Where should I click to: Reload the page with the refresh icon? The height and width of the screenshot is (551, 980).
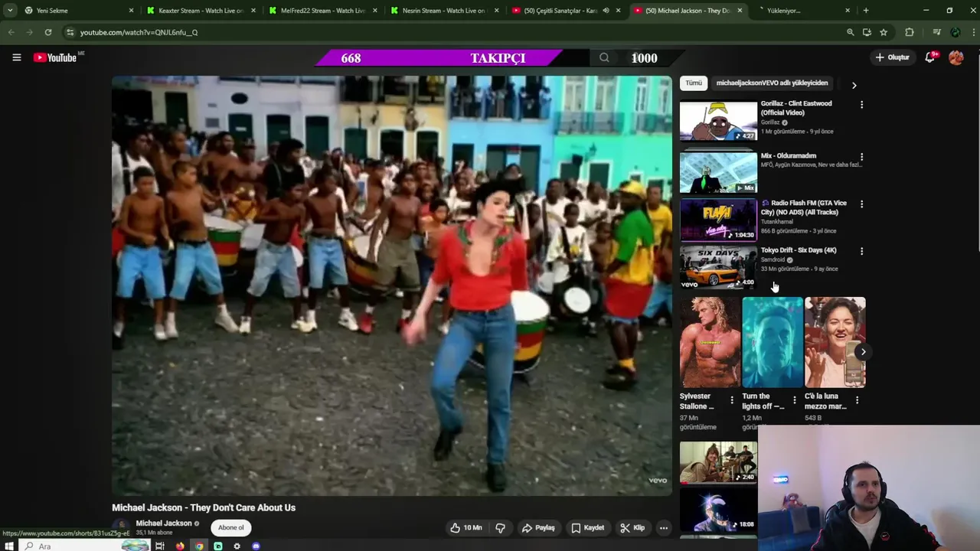pyautogui.click(x=47, y=32)
